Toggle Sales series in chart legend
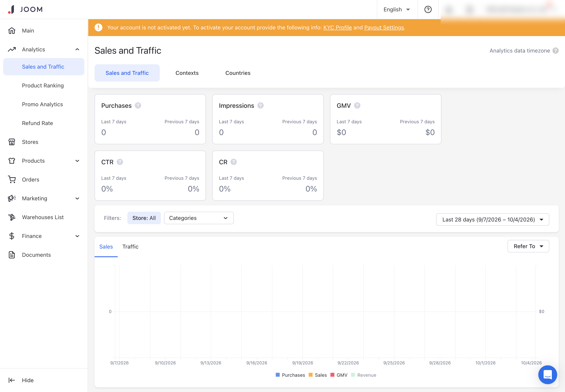This screenshot has height=392, width=565. 318,375
